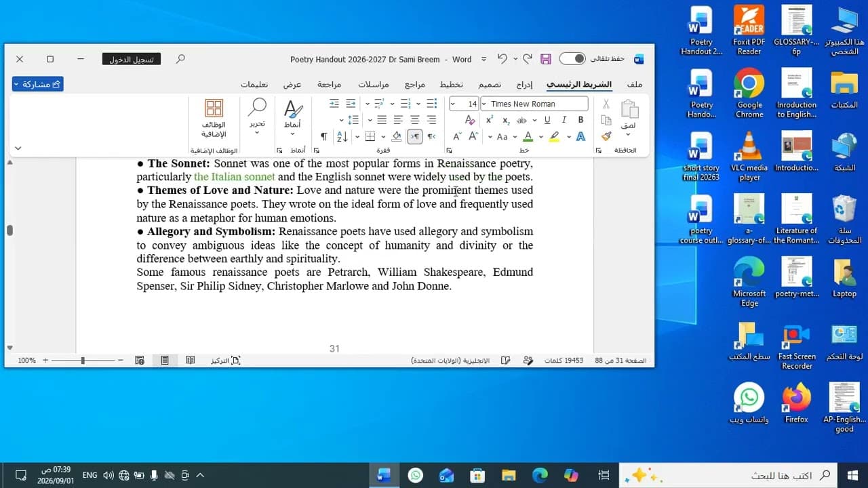Viewport: 868px width, 488px height.
Task: Center-align the paragraph
Action: click(x=414, y=120)
